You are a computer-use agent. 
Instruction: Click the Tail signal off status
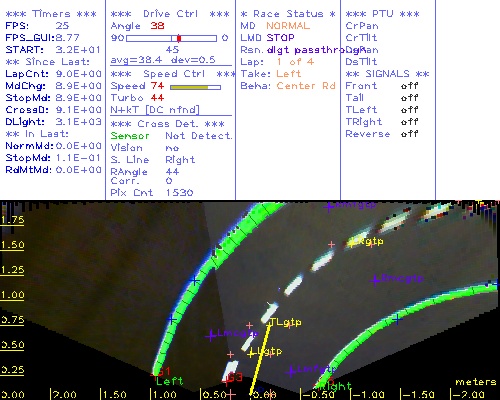coord(409,98)
